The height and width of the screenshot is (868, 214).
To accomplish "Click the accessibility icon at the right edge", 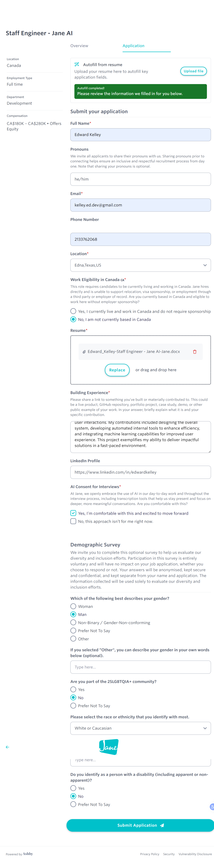I will click(212, 807).
